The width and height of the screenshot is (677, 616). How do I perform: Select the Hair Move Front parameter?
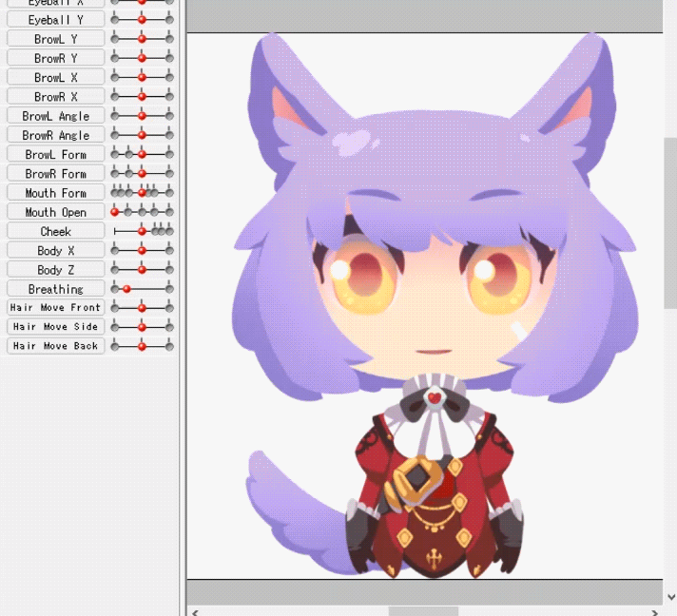[x=55, y=308]
